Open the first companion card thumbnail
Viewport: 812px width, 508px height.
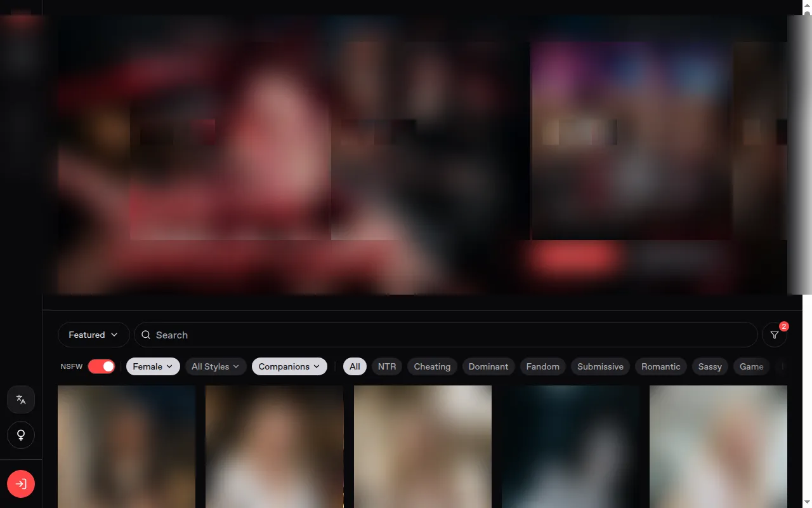pyautogui.click(x=126, y=446)
